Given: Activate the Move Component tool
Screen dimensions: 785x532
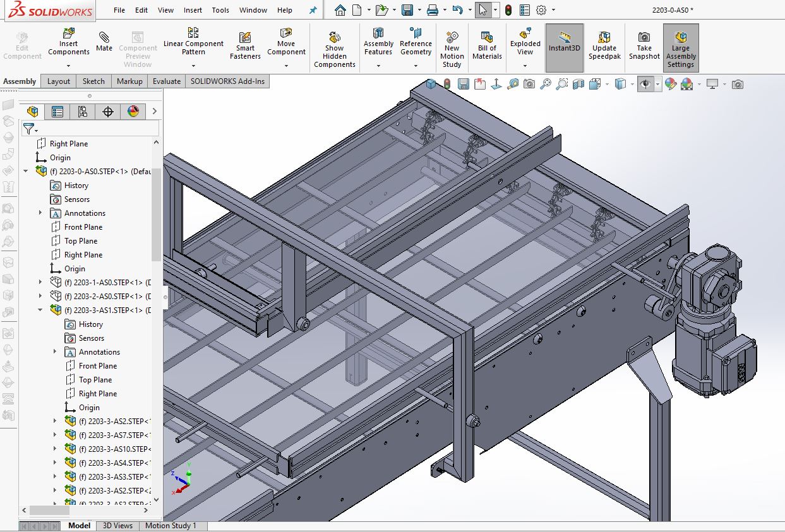Looking at the screenshot, I should click(x=286, y=42).
